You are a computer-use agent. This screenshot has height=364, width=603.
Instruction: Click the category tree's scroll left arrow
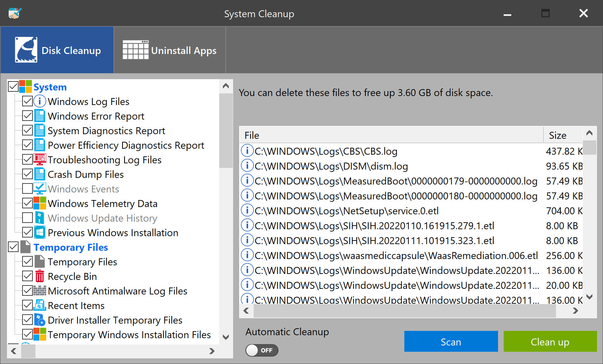coord(14,351)
